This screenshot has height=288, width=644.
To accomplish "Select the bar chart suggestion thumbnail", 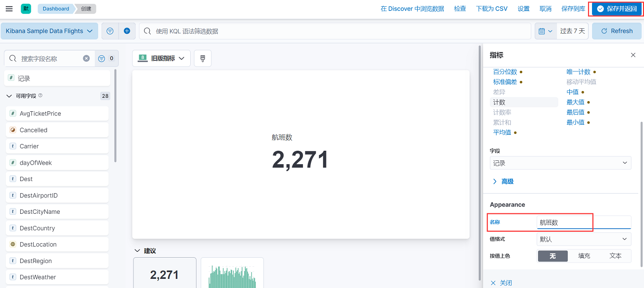I will pos(232,273).
